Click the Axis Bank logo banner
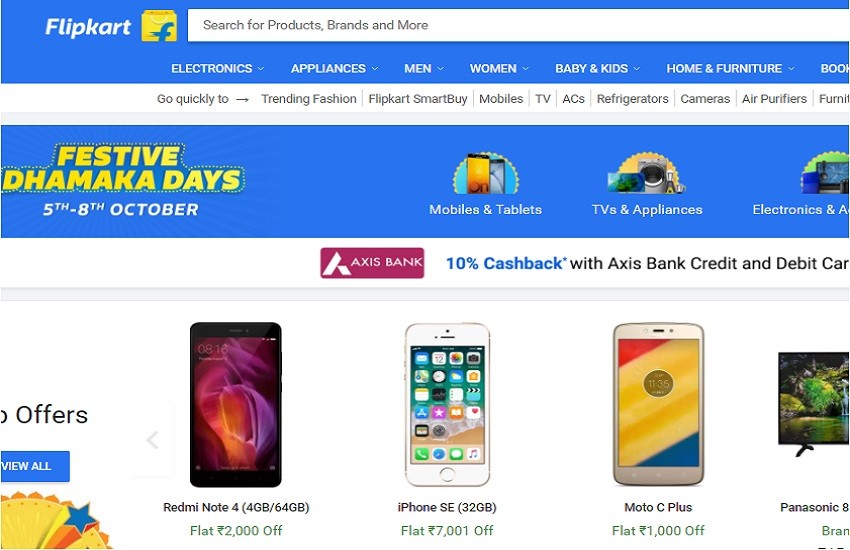The width and height of the screenshot is (850, 550). 372,263
